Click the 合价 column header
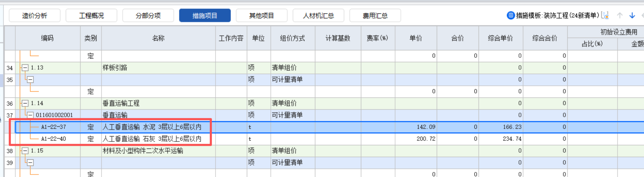 tap(458, 38)
